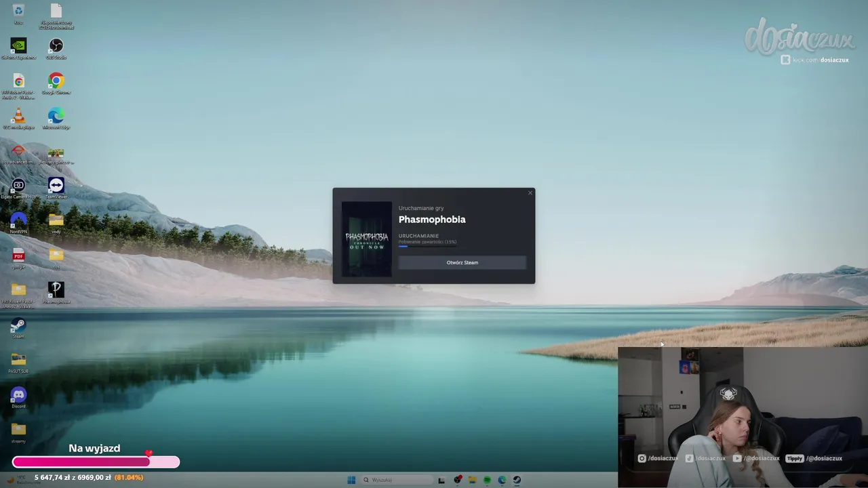The width and height of the screenshot is (868, 488).
Task: Open Microsoft Edge from the taskbar
Action: [502, 480]
